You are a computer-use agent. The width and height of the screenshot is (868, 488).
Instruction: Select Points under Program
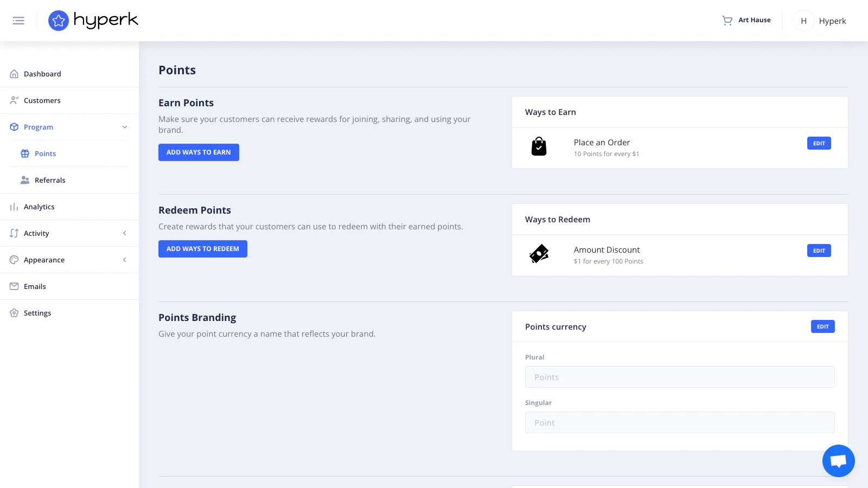(46, 153)
